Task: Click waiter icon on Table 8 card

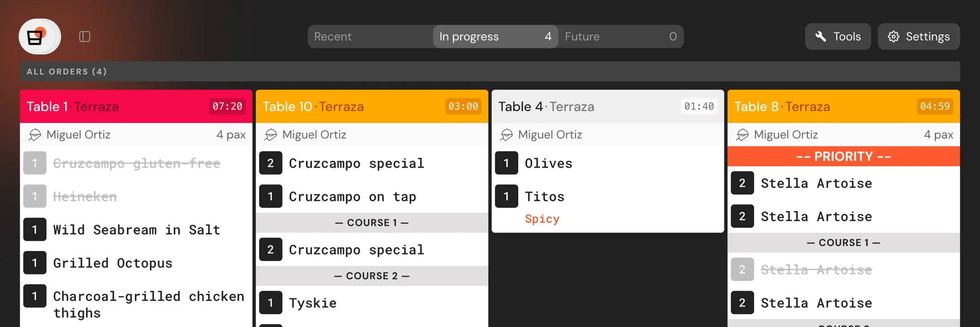Action: (x=742, y=135)
